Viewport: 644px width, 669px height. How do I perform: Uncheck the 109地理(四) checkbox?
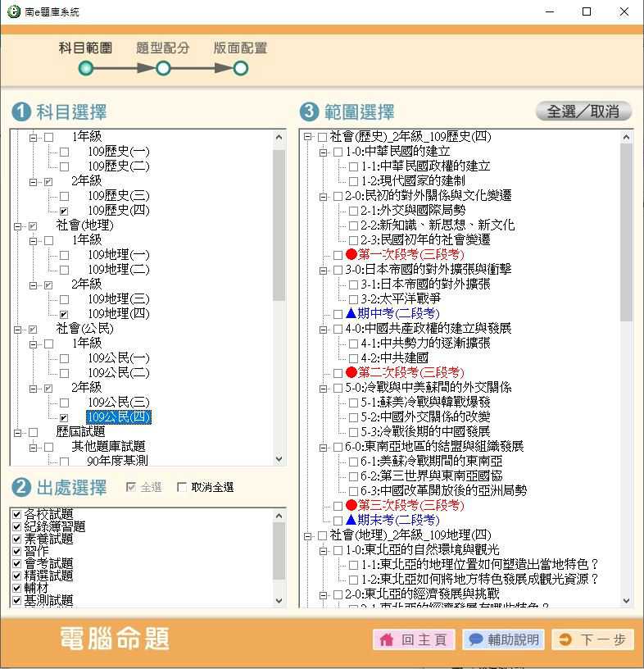click(x=65, y=315)
